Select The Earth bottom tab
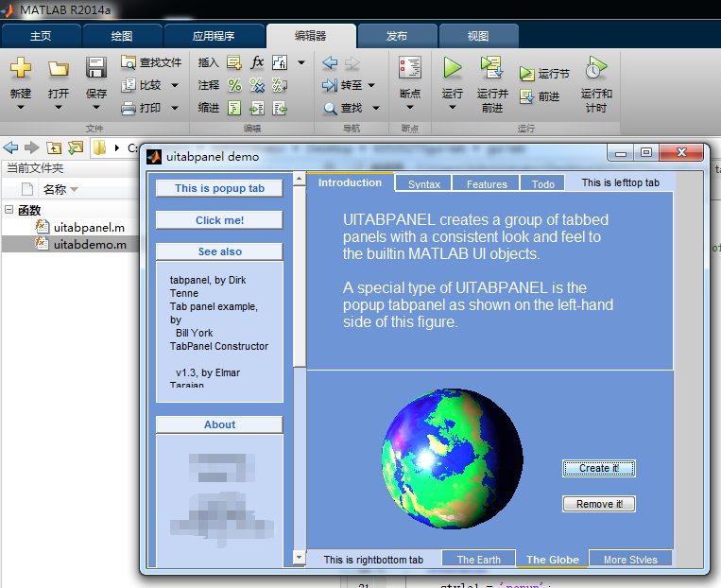 click(479, 559)
